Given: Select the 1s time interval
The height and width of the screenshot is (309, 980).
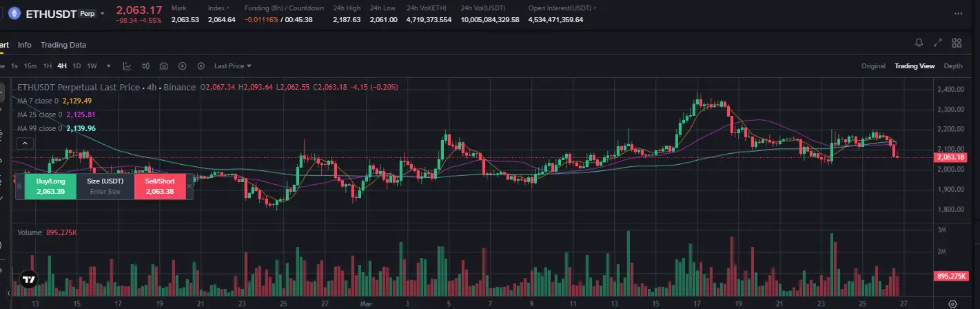Looking at the screenshot, I should (14, 66).
